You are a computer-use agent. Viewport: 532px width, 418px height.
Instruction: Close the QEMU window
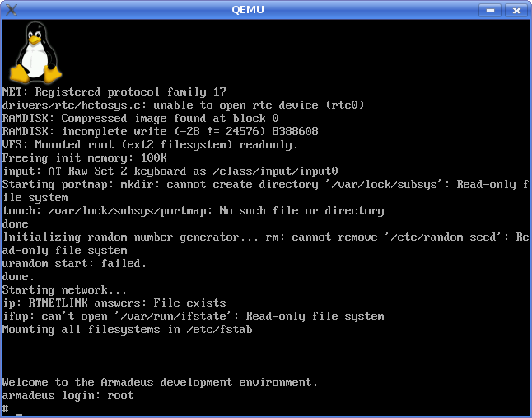pos(516,9)
